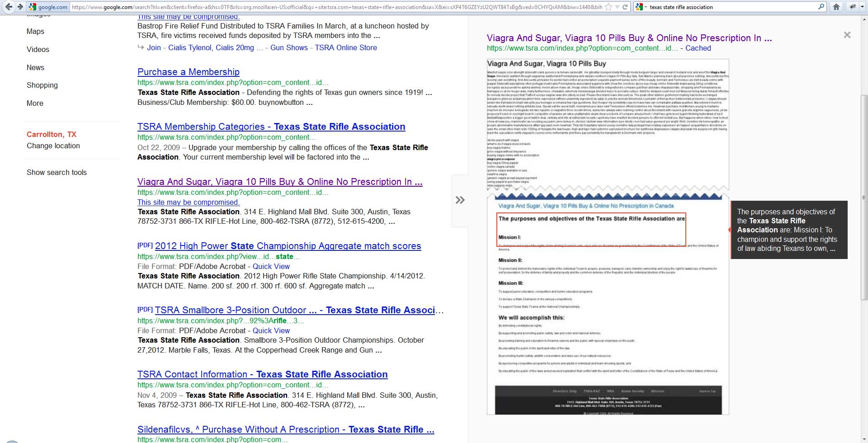This screenshot has height=443, width=868.
Task: Select Videos in the left sidebar
Action: click(38, 49)
